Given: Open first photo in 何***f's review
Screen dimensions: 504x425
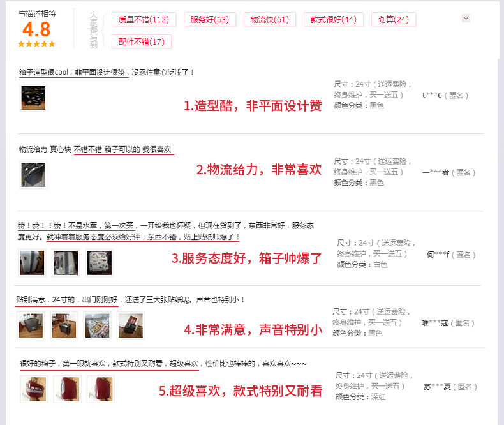Looking at the screenshot, I should coord(32,263).
